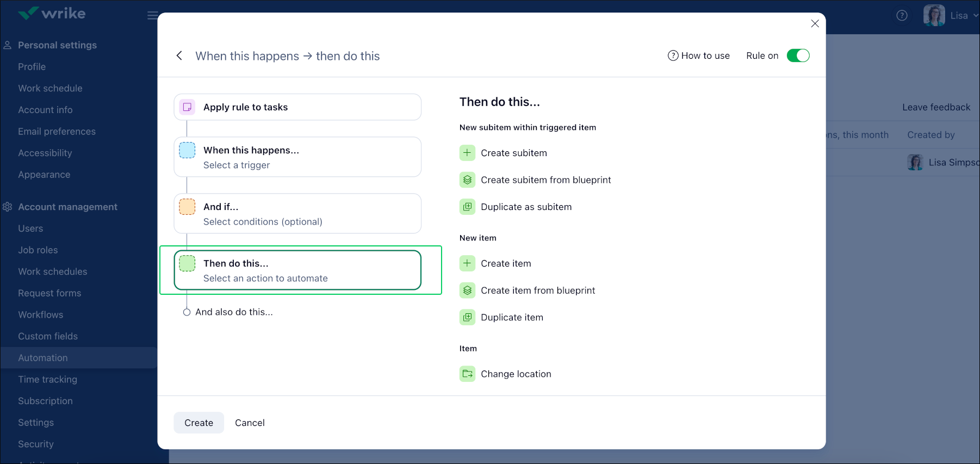Choose the Change location action
Screen dimensions: 980x464
(x=516, y=374)
